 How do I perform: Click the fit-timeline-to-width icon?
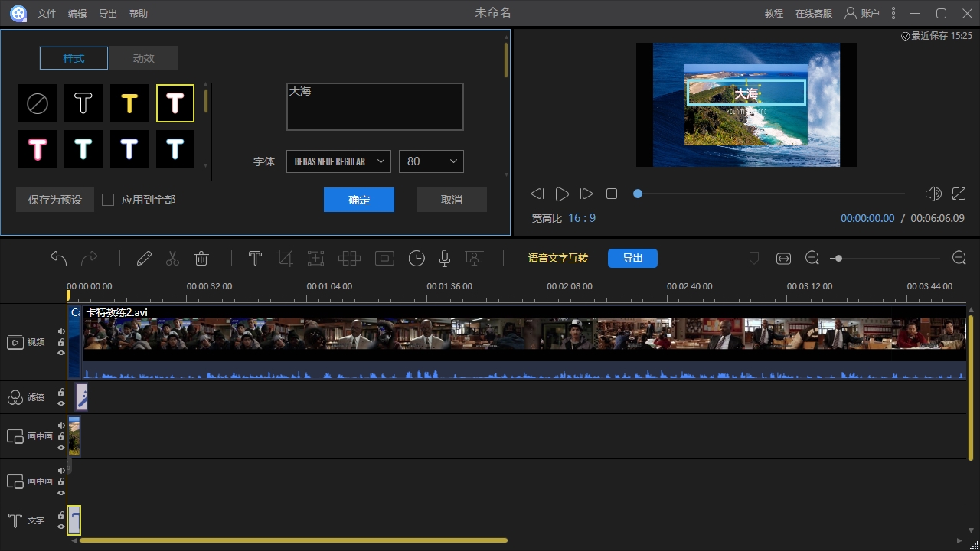coord(783,259)
